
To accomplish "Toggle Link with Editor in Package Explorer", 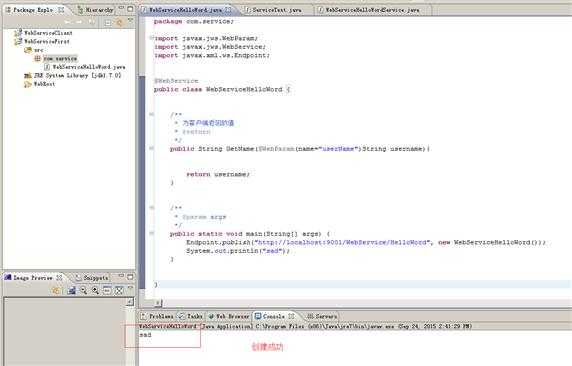I will (x=119, y=23).
